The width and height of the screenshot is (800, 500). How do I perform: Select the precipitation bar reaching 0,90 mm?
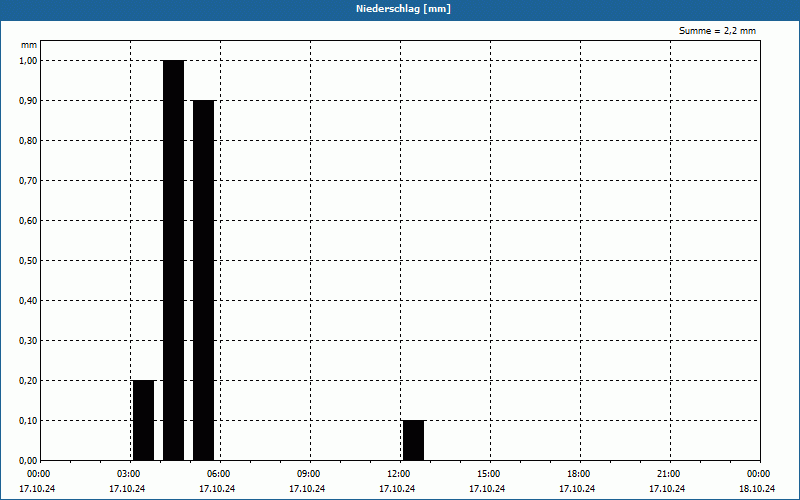pos(204,281)
